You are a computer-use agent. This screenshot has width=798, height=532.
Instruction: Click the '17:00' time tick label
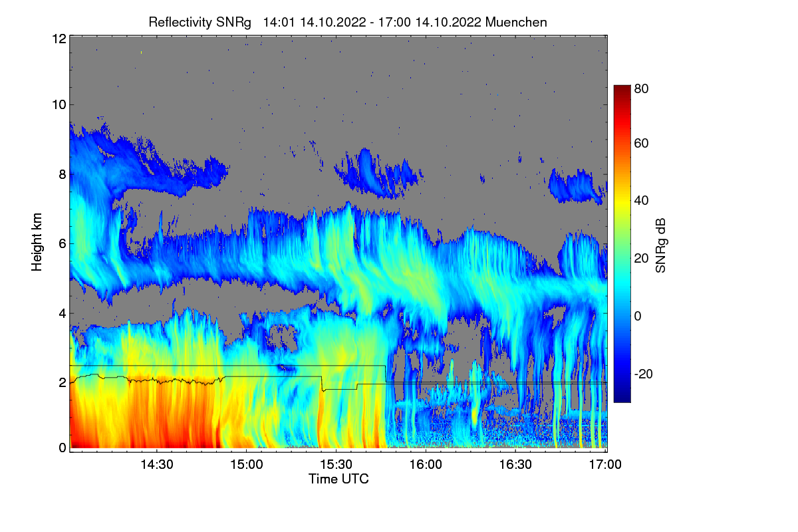pos(604,465)
